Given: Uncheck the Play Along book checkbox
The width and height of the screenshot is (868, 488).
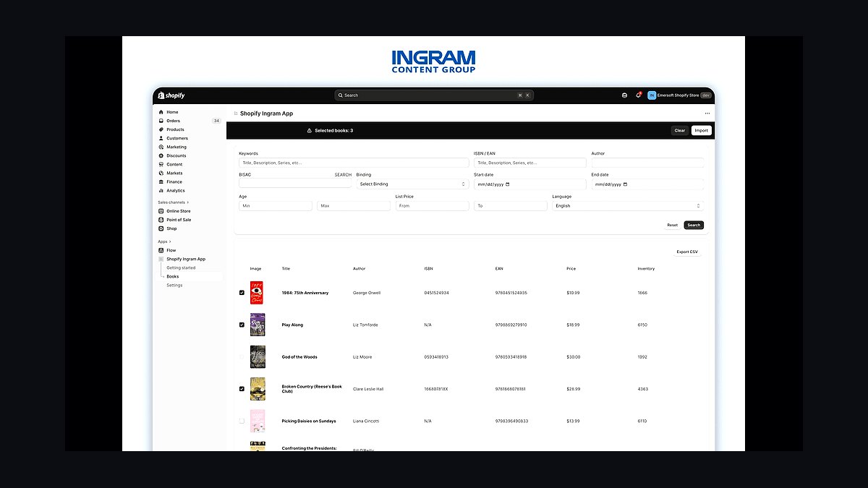Looking at the screenshot, I should pos(242,325).
